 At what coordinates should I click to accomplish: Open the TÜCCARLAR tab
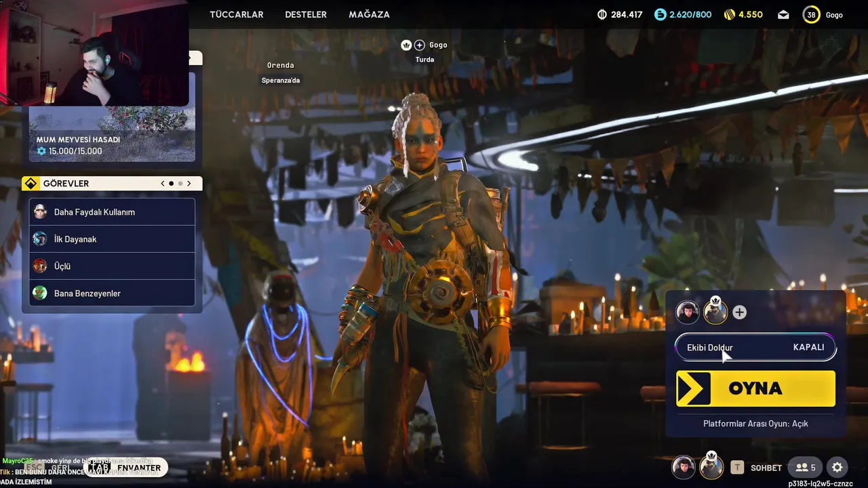click(x=237, y=14)
